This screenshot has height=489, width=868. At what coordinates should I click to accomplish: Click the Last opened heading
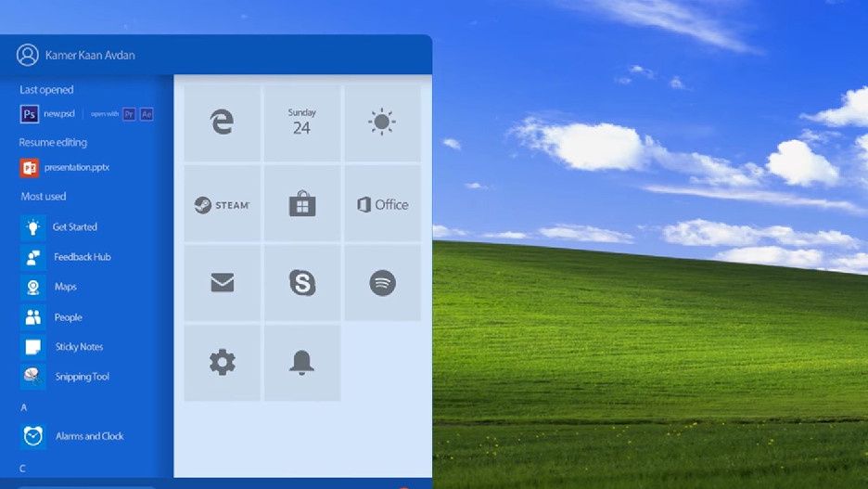tap(46, 90)
